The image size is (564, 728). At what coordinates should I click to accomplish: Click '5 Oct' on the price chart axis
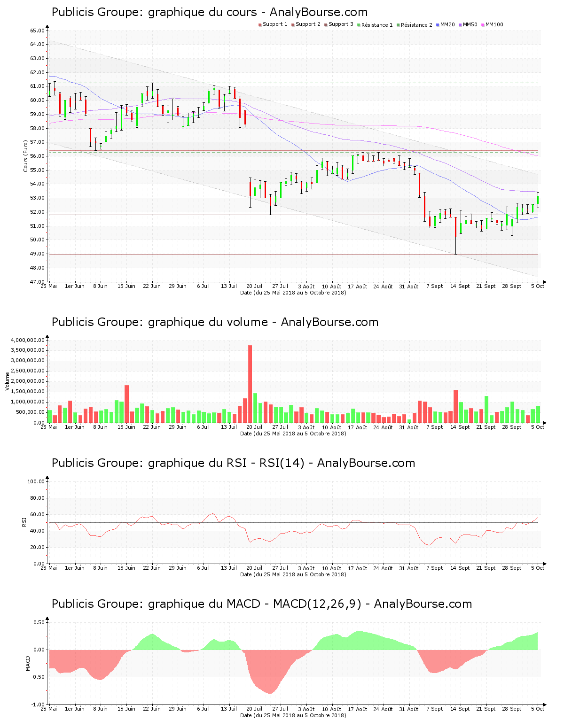pyautogui.click(x=537, y=286)
